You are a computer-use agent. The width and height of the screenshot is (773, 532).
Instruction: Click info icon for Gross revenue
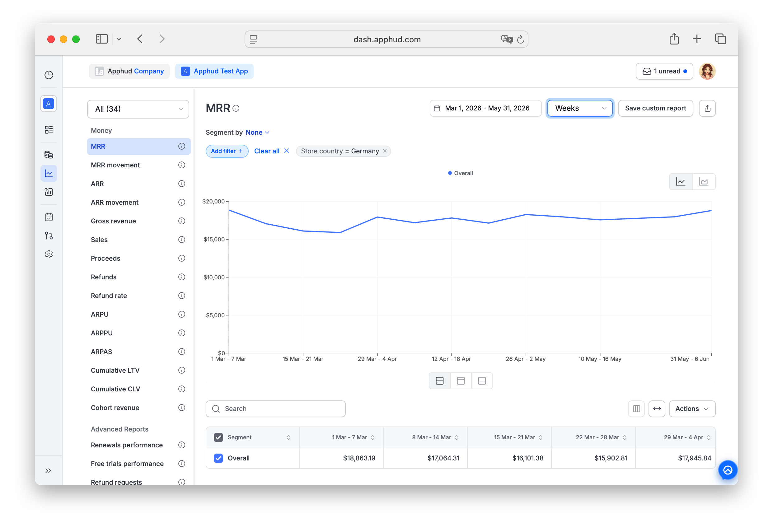182,221
